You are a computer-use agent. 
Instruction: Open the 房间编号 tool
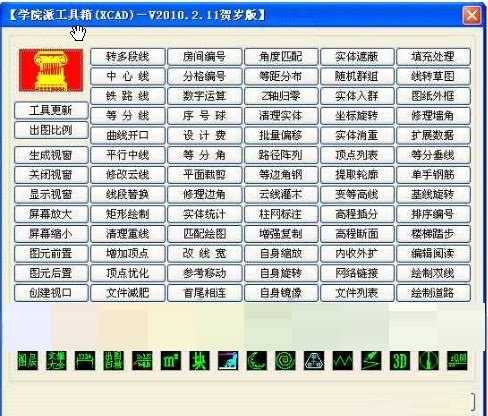coord(204,57)
